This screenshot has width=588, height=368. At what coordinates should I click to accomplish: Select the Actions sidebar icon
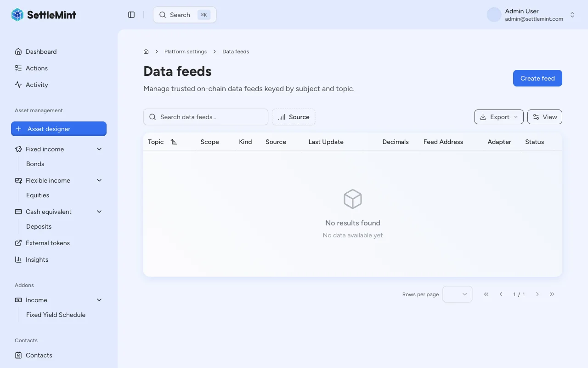click(18, 68)
